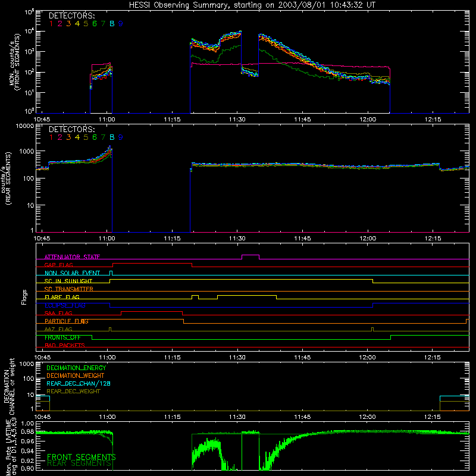Click the 12:15 time label under decimation plot

click(433, 417)
